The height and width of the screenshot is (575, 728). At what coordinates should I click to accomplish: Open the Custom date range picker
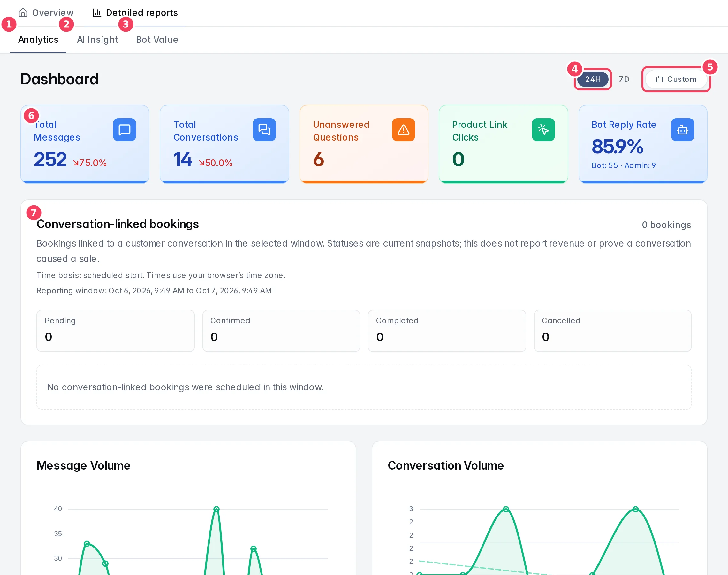point(676,79)
